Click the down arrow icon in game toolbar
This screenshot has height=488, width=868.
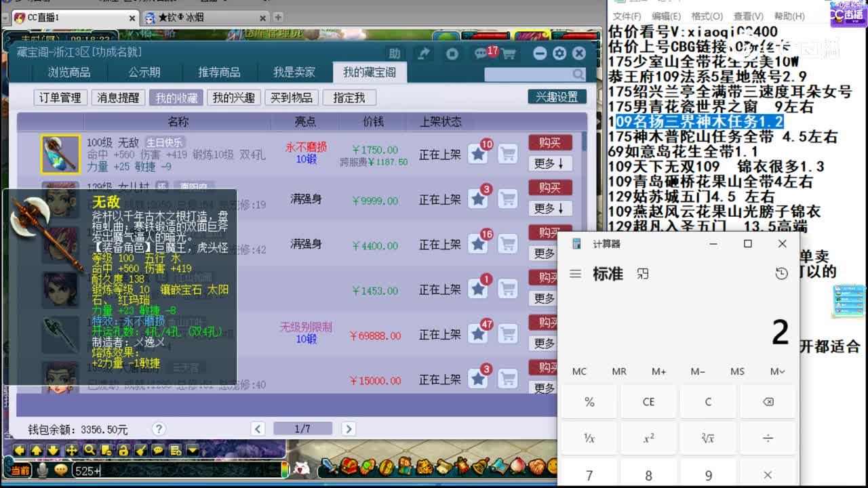tap(54, 450)
